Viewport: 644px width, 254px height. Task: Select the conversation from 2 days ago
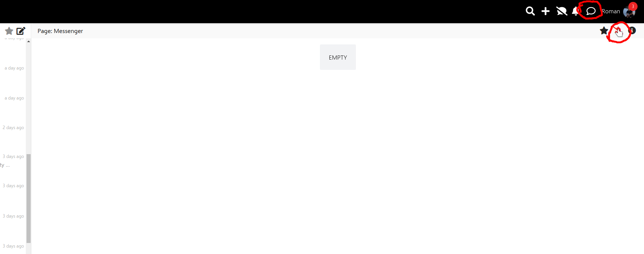point(13,128)
